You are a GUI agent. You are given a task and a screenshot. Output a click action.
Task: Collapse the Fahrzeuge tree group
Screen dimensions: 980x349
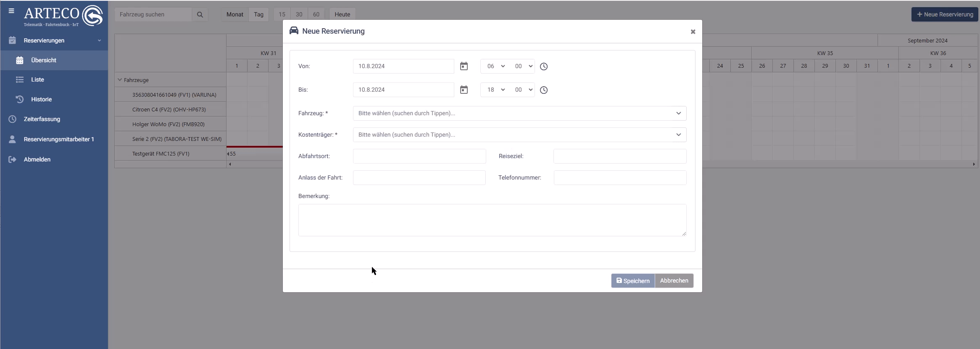pos(120,80)
